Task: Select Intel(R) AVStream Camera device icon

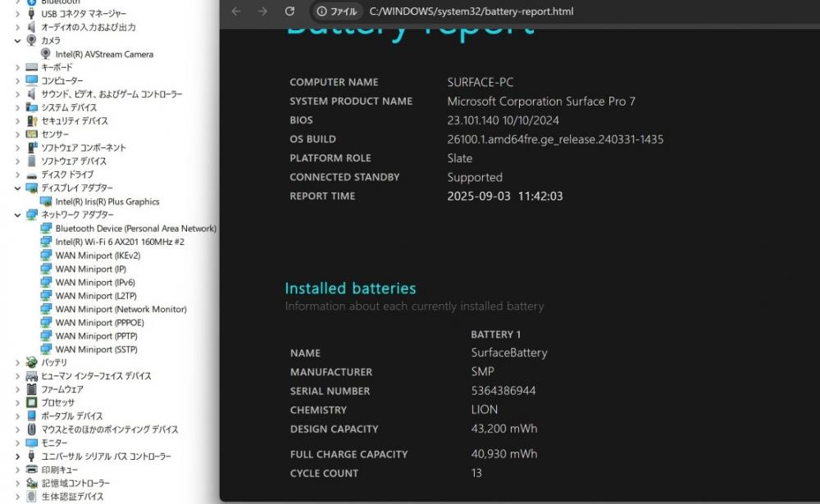Action: [46, 54]
